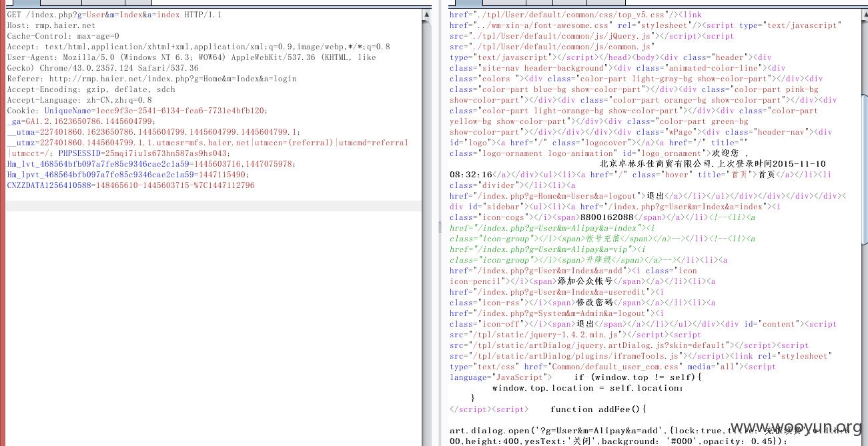Image resolution: width=868 pixels, height=446 pixels.
Task: Click the '__utmz' cookie line
Action: 207,143
